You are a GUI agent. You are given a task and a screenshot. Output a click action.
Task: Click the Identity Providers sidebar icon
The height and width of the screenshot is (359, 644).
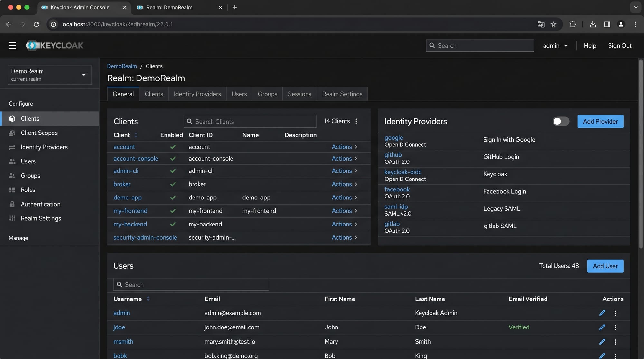pos(12,147)
